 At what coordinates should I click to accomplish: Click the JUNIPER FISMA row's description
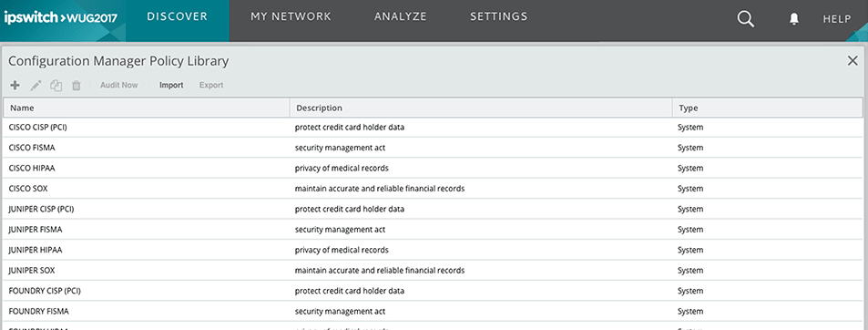[340, 230]
